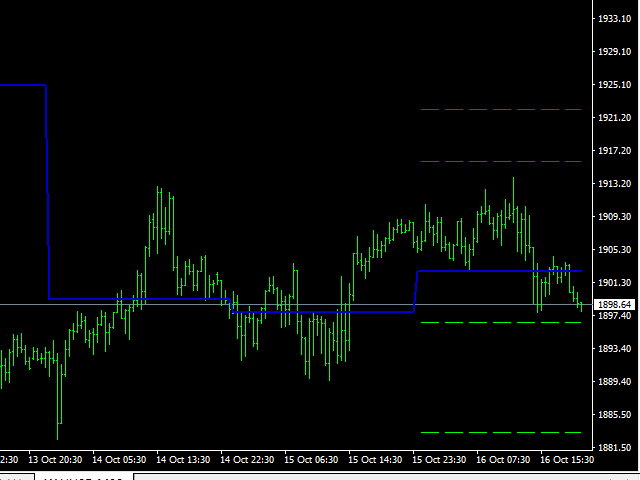Click the 1933.10 price scale label
640x480 pixels.
click(x=615, y=20)
